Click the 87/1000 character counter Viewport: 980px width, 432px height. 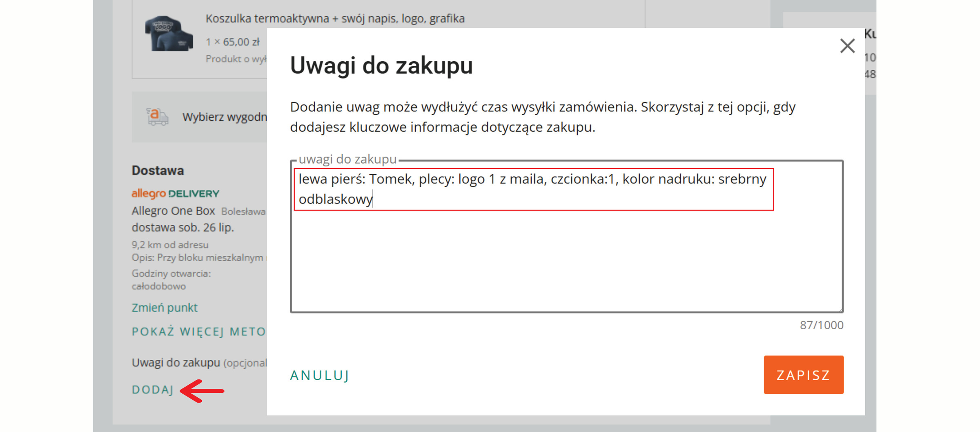pyautogui.click(x=821, y=325)
